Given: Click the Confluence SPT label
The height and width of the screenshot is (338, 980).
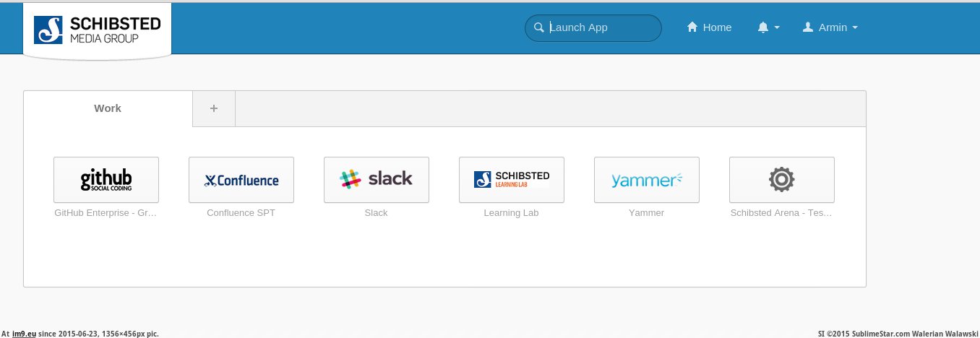Looking at the screenshot, I should click(x=241, y=213).
